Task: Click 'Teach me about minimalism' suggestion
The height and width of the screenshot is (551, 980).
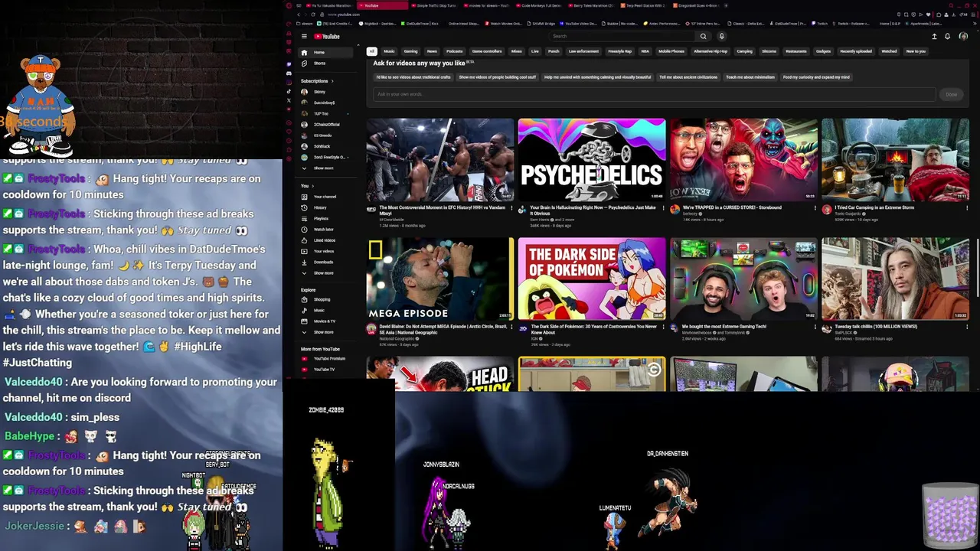Action: (x=750, y=77)
